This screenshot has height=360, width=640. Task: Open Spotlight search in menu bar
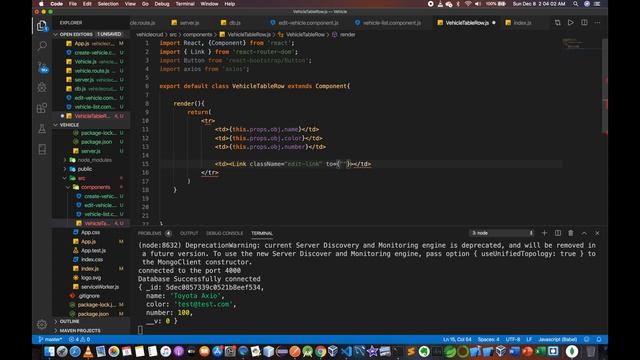tap(576, 4)
